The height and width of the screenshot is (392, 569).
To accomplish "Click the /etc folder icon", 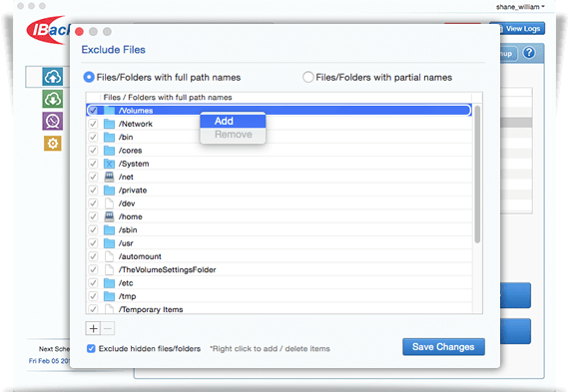I will (109, 283).
